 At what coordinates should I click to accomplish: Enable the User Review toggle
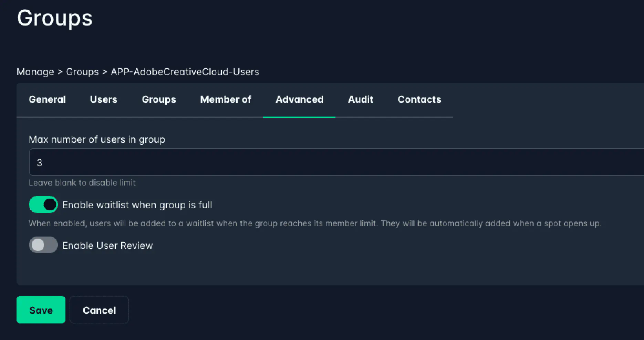[x=43, y=245]
